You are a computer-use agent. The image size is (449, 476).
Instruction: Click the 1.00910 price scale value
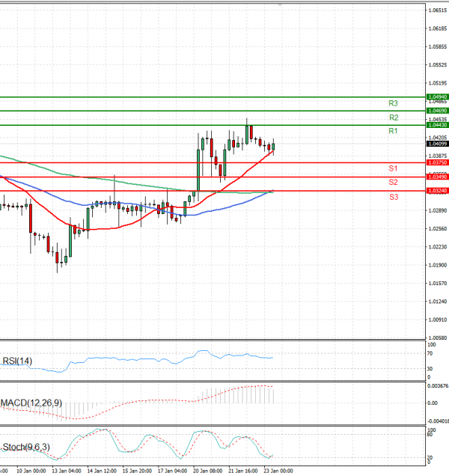click(x=438, y=320)
